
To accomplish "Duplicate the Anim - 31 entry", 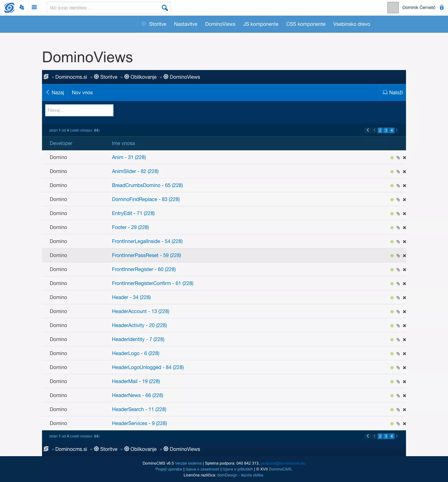I will (398, 157).
